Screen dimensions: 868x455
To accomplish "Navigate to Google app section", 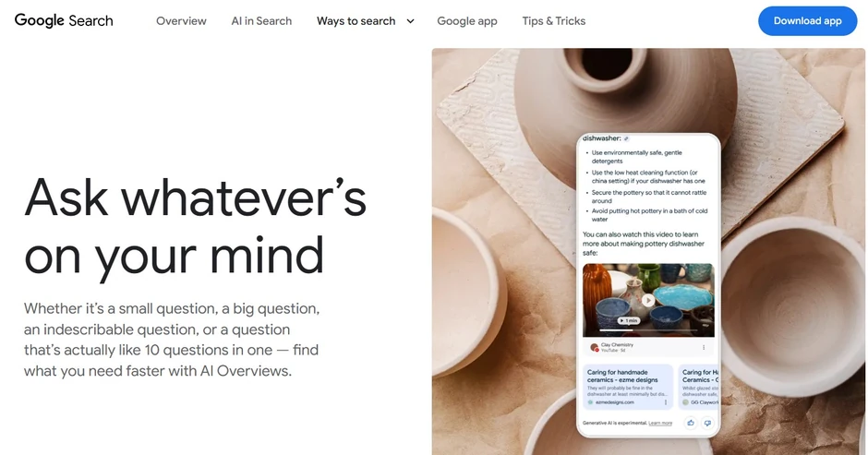I will pos(467,21).
